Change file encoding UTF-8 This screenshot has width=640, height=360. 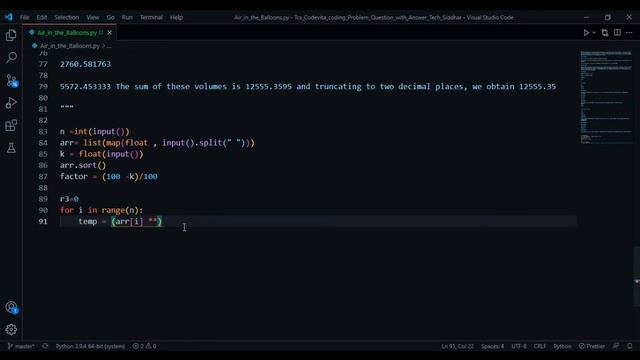click(x=519, y=346)
